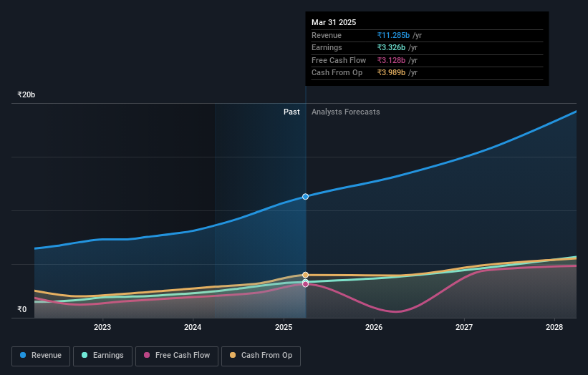Viewport: 588px width, 375px height.
Task: Click the ₹20b y-axis label
Action: coord(26,94)
